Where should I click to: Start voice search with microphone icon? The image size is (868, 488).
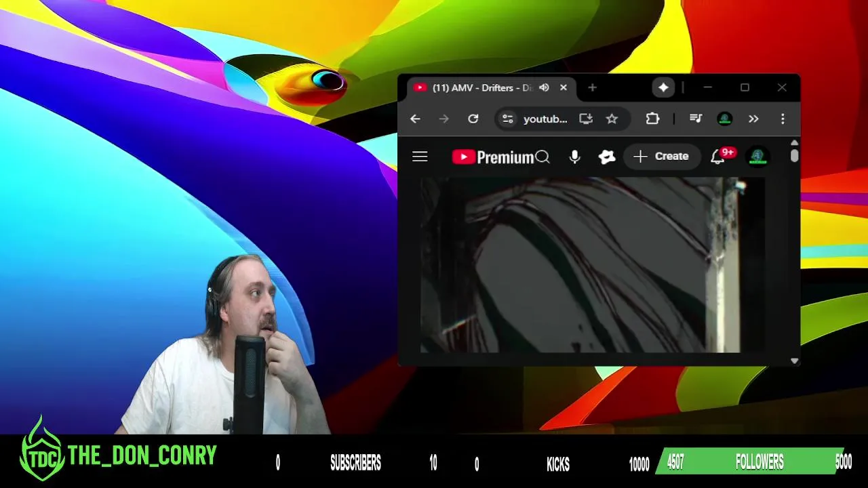click(574, 157)
